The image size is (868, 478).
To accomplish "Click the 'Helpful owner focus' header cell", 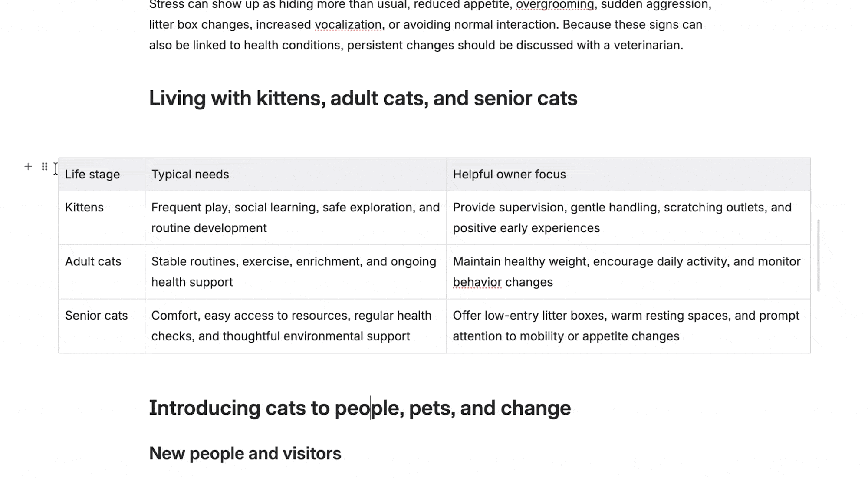I will [x=628, y=175].
